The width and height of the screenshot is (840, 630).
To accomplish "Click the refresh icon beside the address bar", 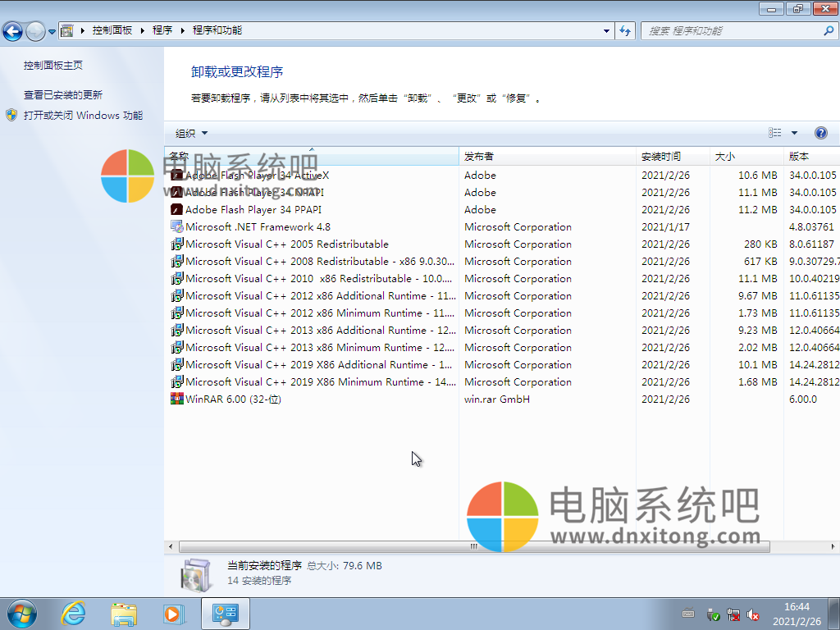I will (x=624, y=30).
